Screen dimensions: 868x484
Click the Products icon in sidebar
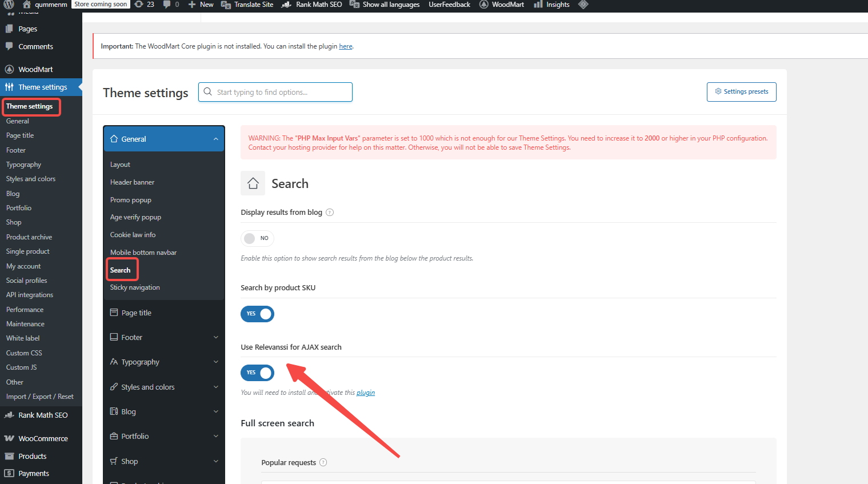(x=9, y=456)
